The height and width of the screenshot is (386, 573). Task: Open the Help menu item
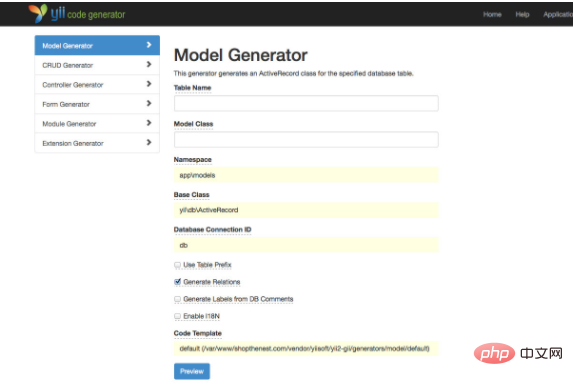click(x=522, y=14)
